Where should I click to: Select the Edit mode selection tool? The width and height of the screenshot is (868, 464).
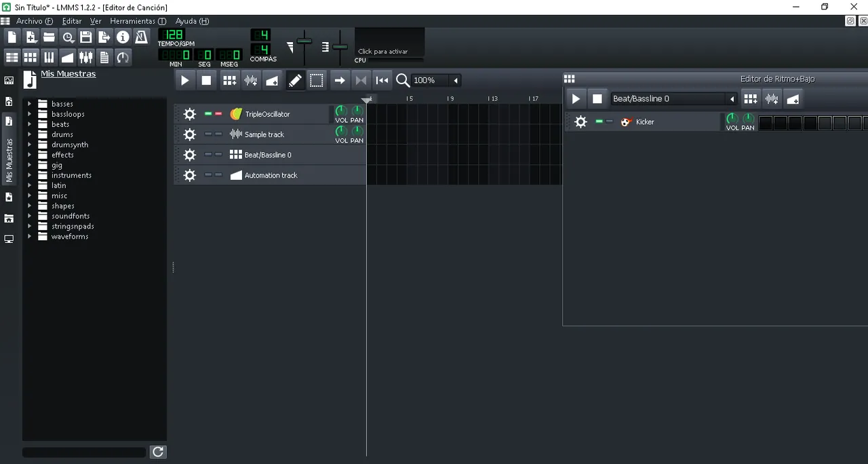(x=317, y=80)
